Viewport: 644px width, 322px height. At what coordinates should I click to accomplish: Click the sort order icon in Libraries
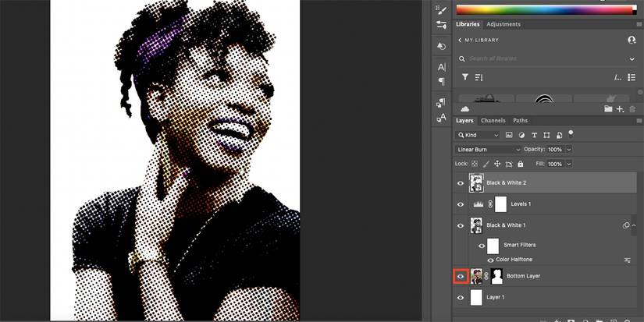[479, 77]
